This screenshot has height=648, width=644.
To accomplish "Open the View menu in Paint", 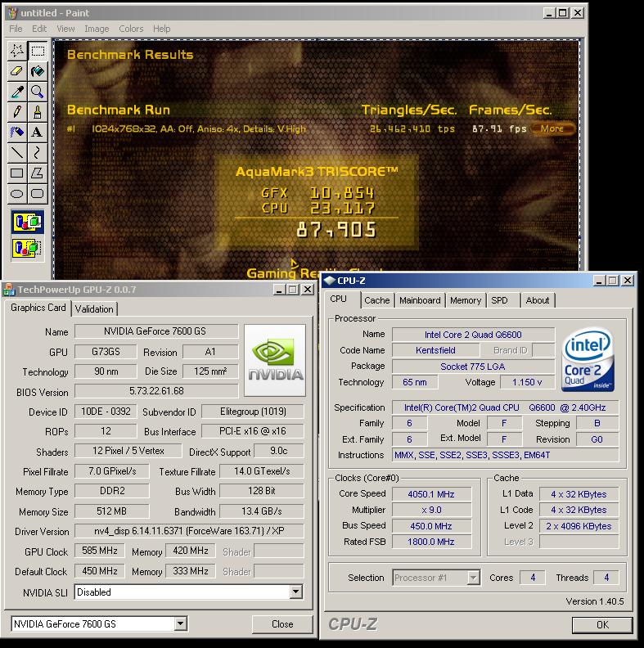I will point(65,29).
